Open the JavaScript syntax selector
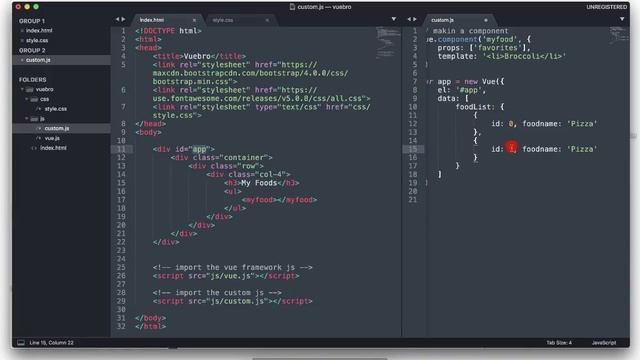This screenshot has height=360, width=640. (604, 342)
